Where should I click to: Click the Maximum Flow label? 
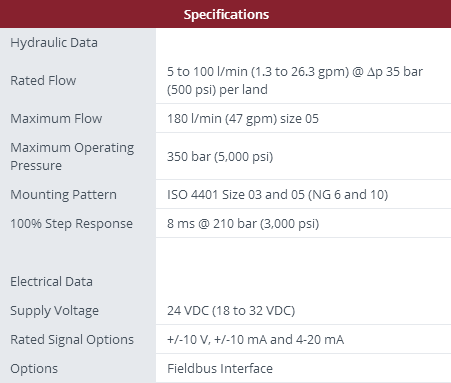(56, 119)
